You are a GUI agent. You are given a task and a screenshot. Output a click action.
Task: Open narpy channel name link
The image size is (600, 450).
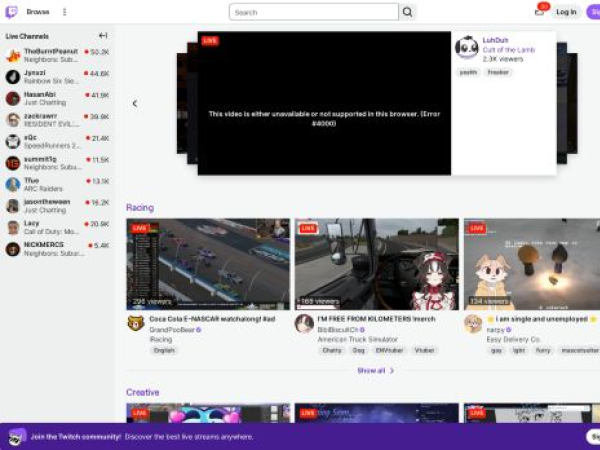click(x=496, y=329)
